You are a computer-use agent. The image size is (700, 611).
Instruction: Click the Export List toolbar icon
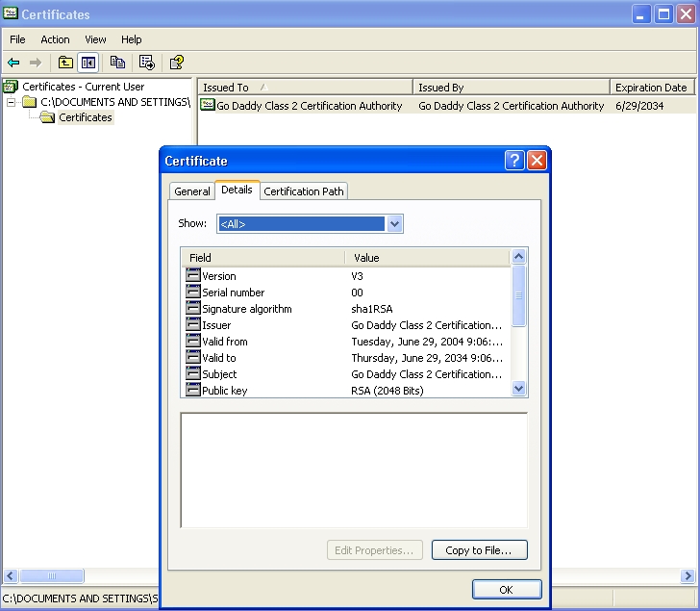[146, 63]
